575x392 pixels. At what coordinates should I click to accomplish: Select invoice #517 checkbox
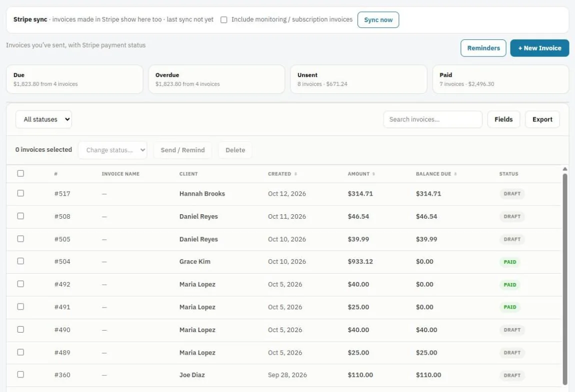20,193
